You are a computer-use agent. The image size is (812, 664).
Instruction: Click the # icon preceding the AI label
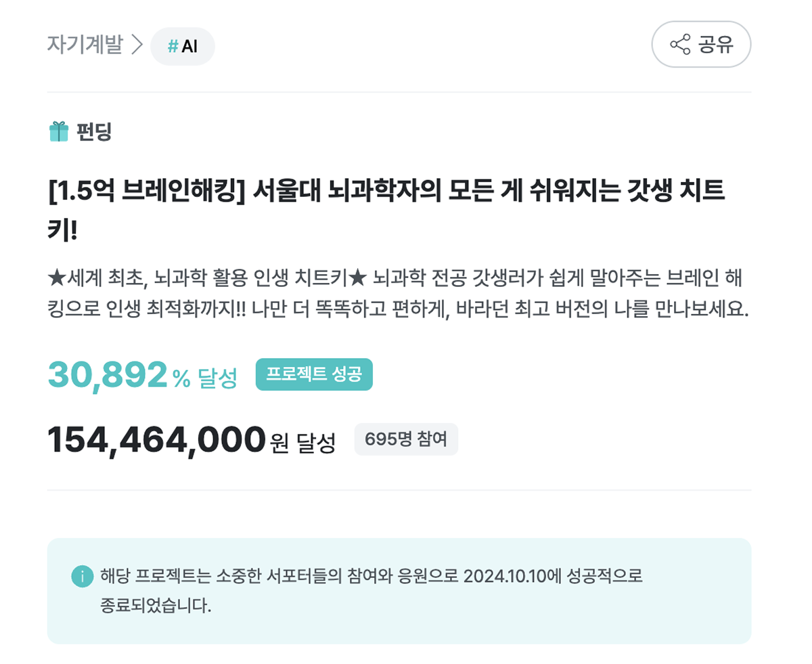coord(173,46)
